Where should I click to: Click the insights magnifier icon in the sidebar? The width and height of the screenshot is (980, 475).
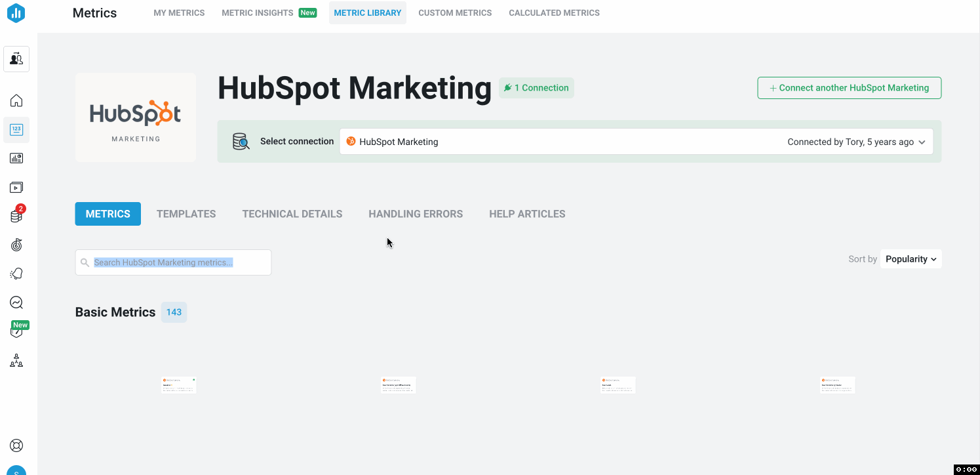[x=16, y=302]
